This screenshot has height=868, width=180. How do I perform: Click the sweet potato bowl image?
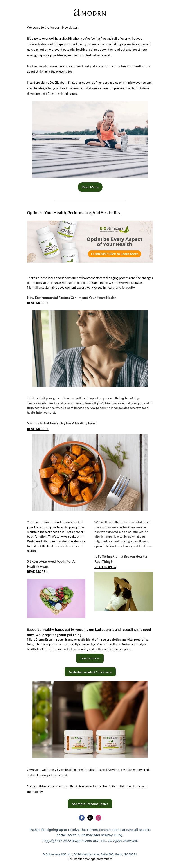click(x=90, y=472)
